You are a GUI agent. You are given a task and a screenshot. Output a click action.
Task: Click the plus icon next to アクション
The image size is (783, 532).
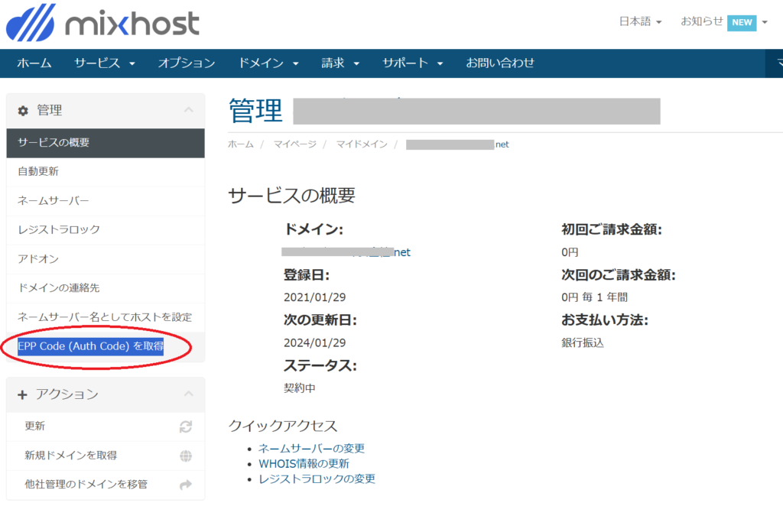(x=22, y=394)
